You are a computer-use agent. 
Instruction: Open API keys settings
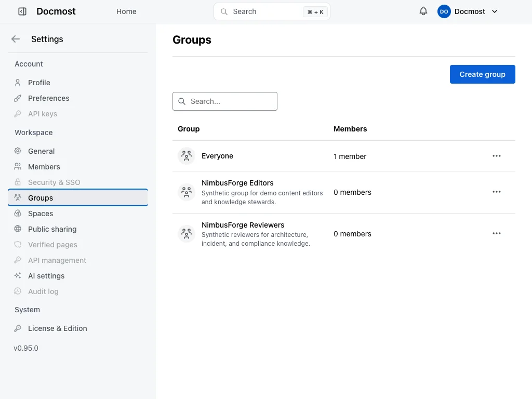point(78,114)
